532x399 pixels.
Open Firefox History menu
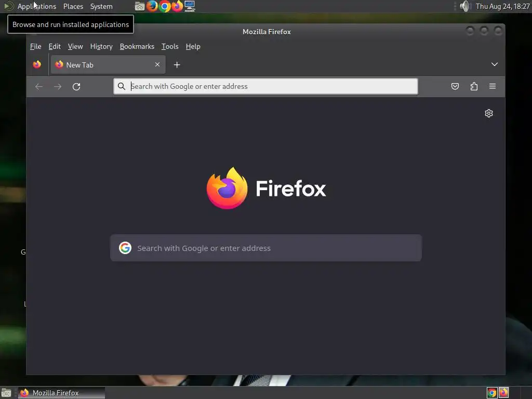point(101,46)
